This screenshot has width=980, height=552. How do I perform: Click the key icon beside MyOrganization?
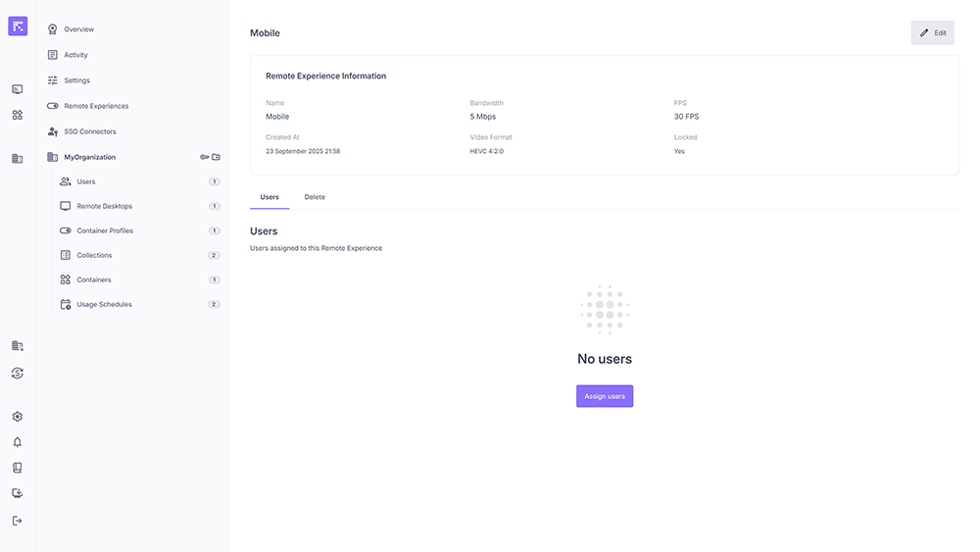[x=205, y=157]
